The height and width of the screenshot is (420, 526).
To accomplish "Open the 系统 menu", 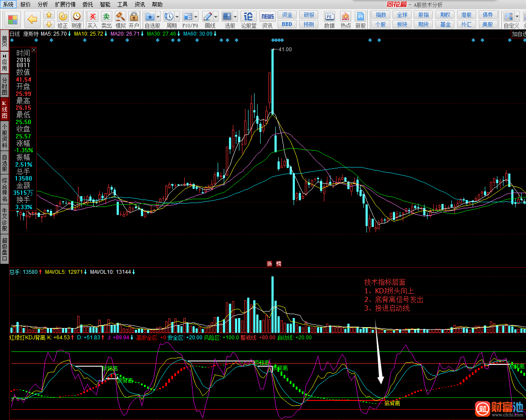I will pyautogui.click(x=8, y=4).
